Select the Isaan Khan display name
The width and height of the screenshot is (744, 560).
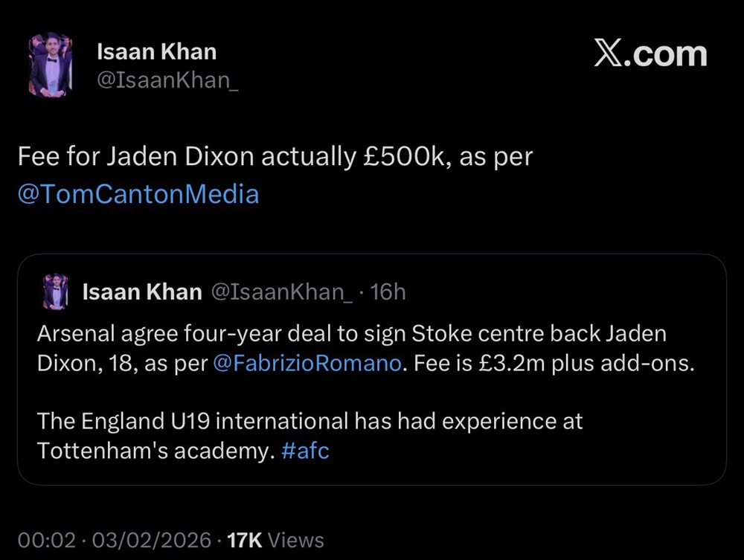pyautogui.click(x=156, y=51)
